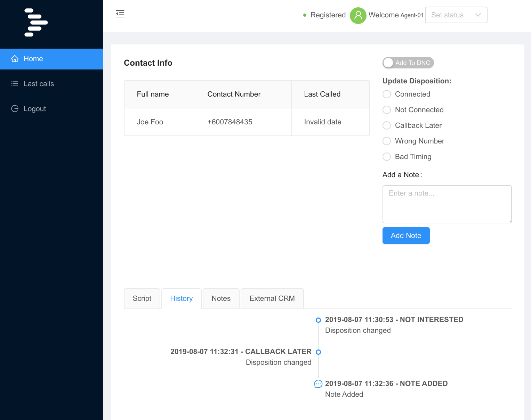Screen dimensions: 531x420
Task: Select the Connected disposition
Action: pyautogui.click(x=386, y=94)
